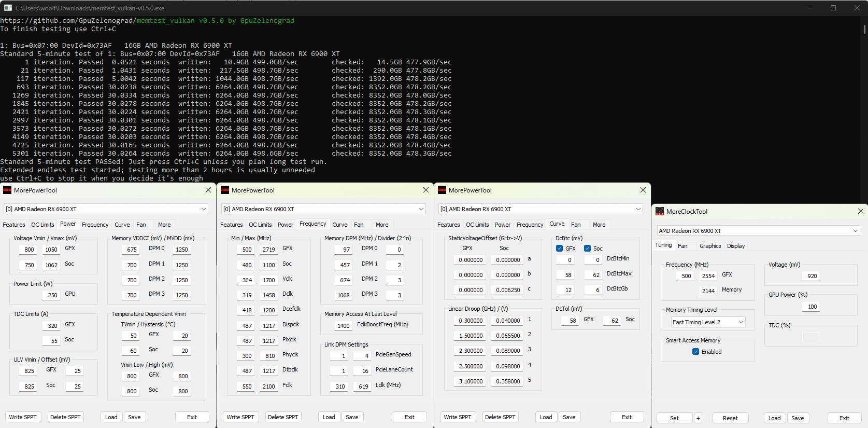
Task: Disable Smart Access Memory Enabled checkbox
Action: [695, 352]
